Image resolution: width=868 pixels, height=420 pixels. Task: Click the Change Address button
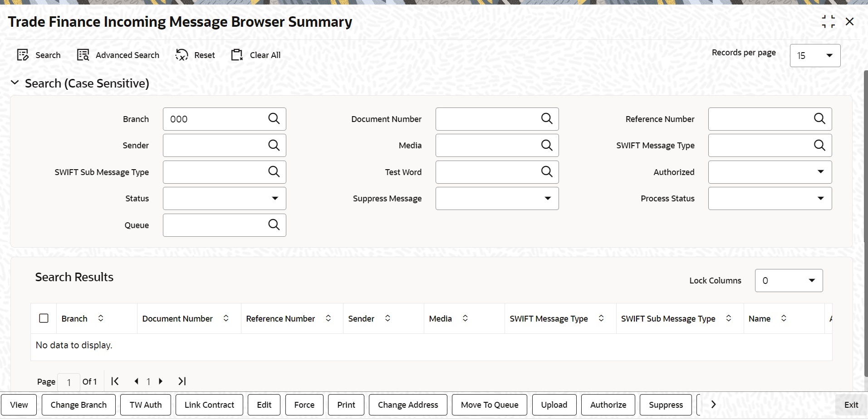click(x=408, y=405)
